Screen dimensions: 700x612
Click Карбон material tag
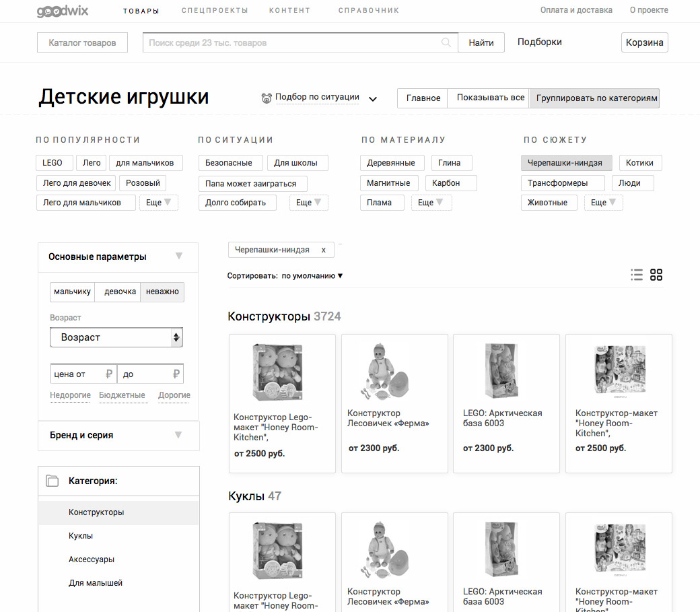450,183
